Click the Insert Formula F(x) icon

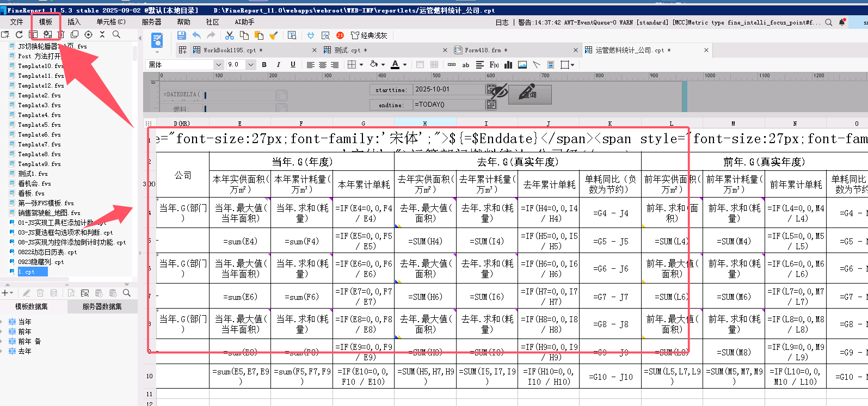494,65
